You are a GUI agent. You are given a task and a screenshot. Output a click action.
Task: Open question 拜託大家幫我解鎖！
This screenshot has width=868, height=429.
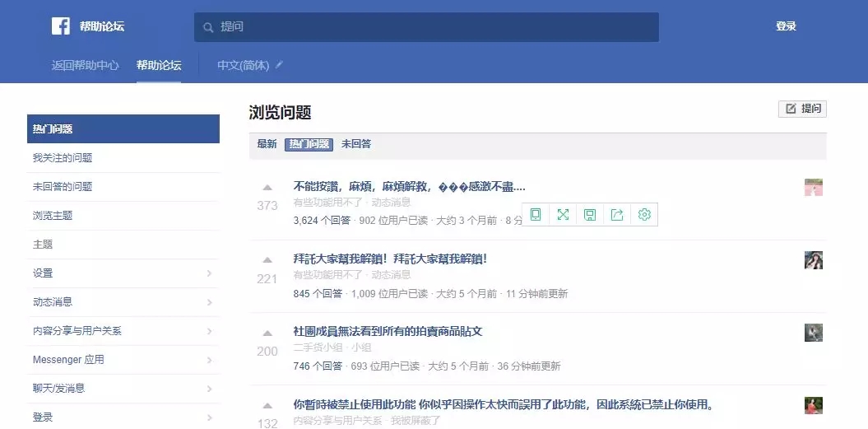[390, 259]
